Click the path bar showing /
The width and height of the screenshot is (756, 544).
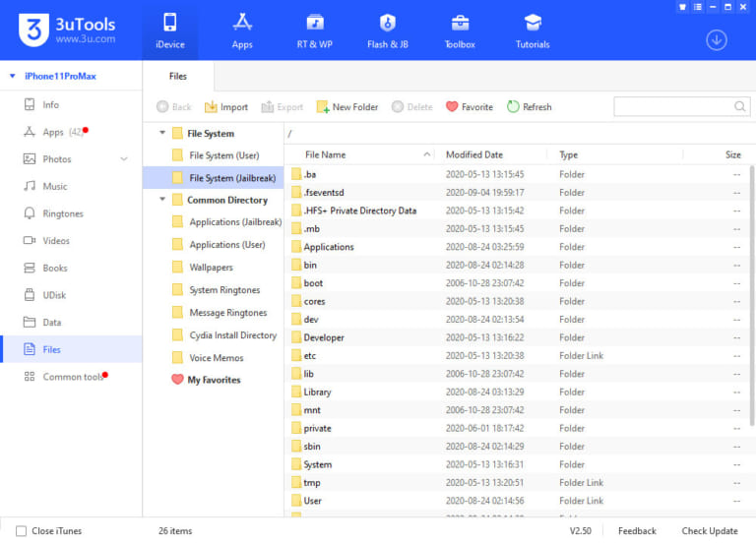[x=520, y=134]
